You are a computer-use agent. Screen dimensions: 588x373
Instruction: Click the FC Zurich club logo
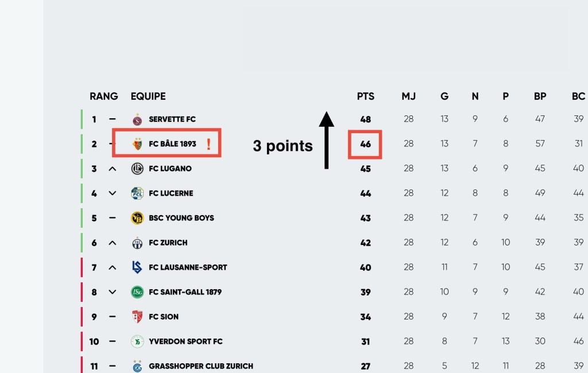coord(137,243)
